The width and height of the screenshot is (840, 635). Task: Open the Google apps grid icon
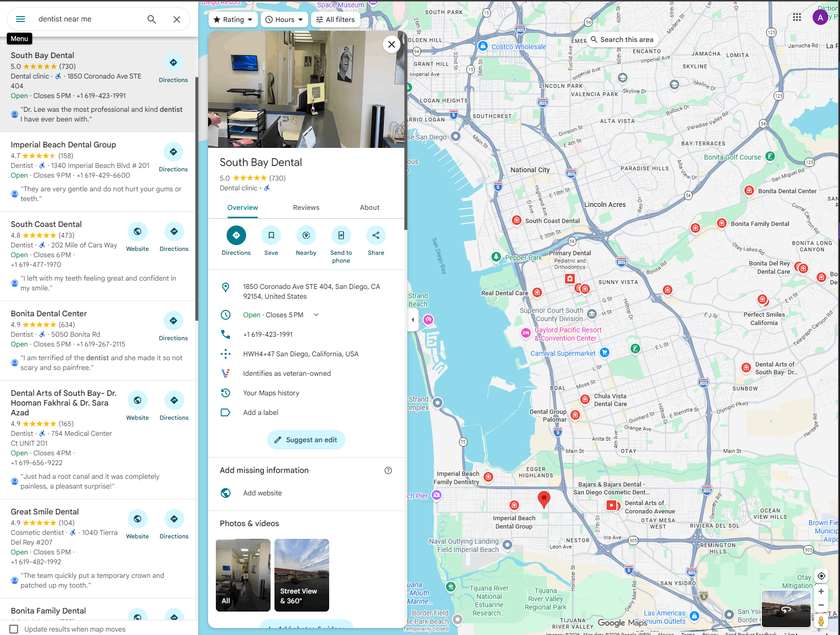tap(797, 17)
